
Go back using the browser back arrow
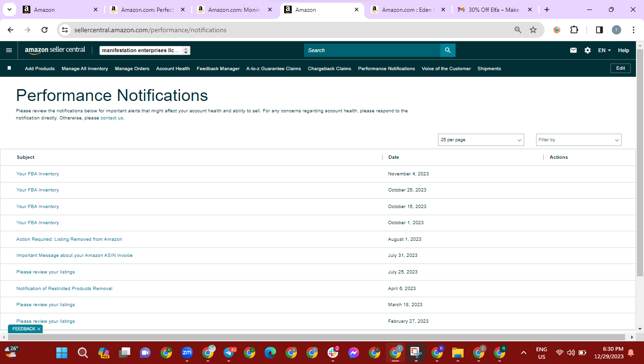pos(10,30)
